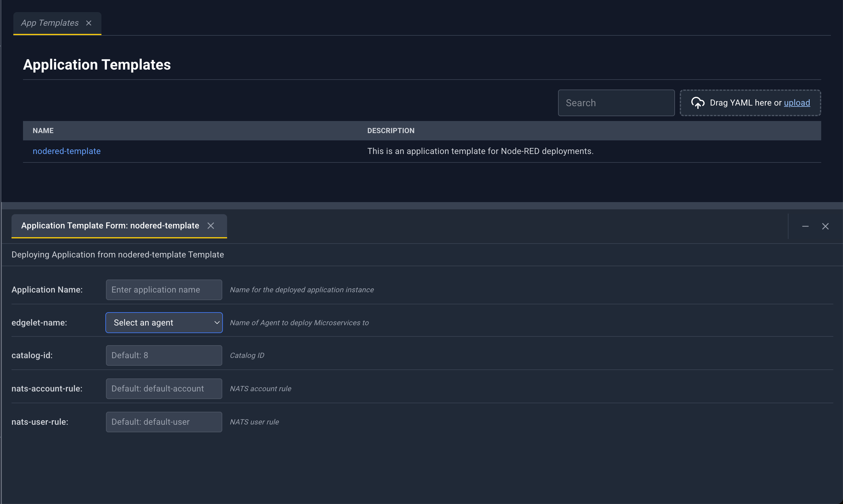Viewport: 843px width, 504px height.
Task: Focus the Search templates field
Action: tap(616, 103)
